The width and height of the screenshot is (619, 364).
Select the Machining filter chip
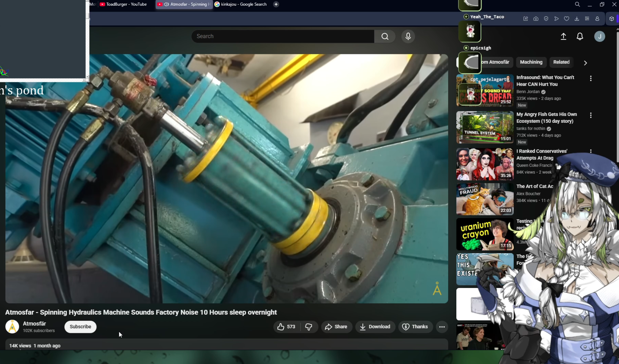[531, 62]
